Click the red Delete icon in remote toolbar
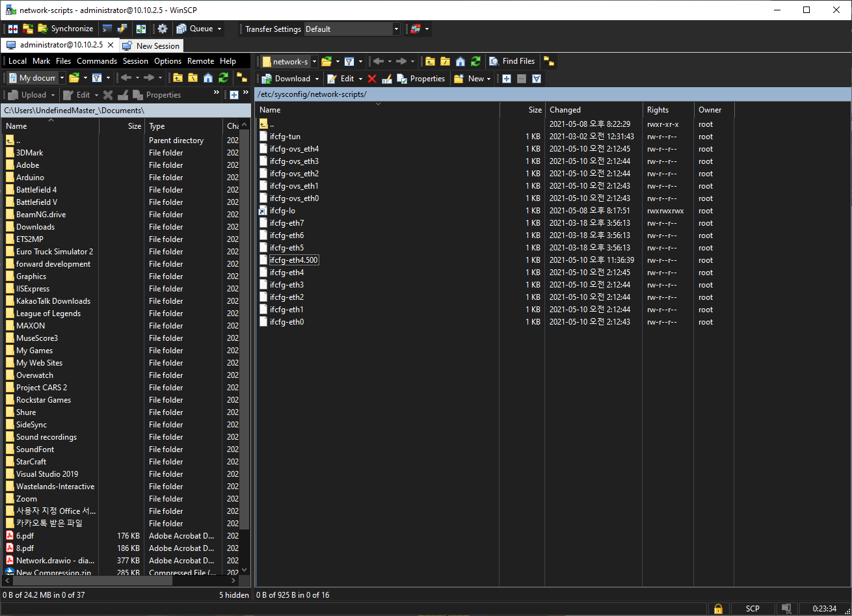Viewport: 852px width, 616px height. [372, 79]
